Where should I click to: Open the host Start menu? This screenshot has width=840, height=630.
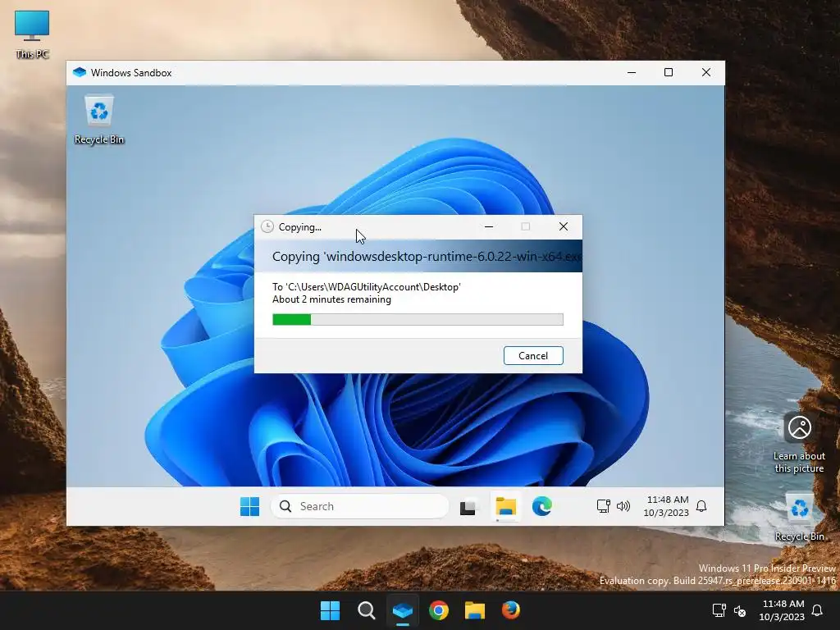pos(330,610)
